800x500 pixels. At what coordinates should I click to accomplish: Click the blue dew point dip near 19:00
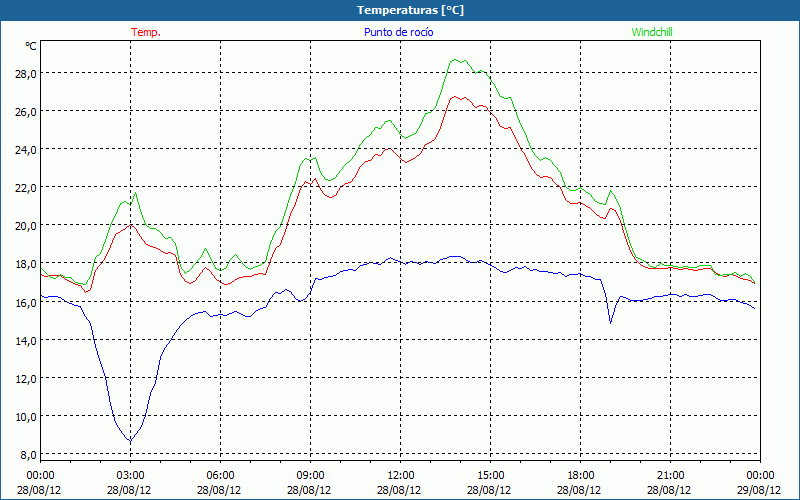click(611, 323)
